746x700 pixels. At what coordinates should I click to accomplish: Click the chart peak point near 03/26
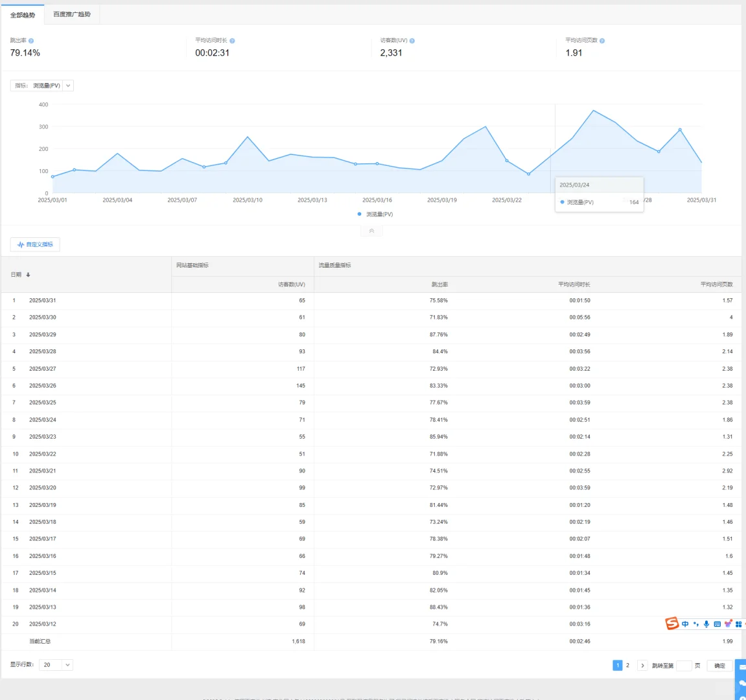click(593, 110)
